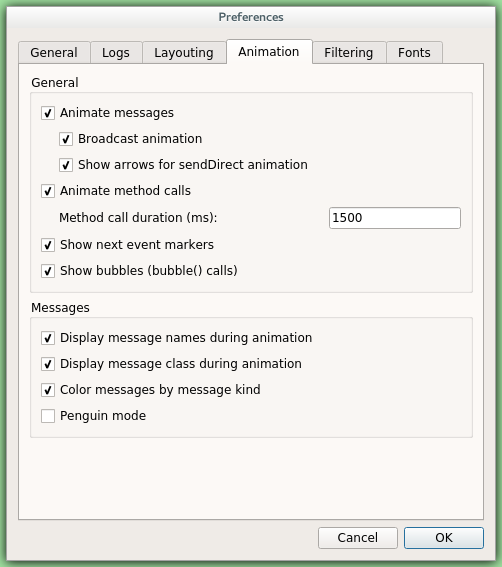Screen dimensions: 502x567
Task: Open the Filtering tab
Action: (x=348, y=53)
